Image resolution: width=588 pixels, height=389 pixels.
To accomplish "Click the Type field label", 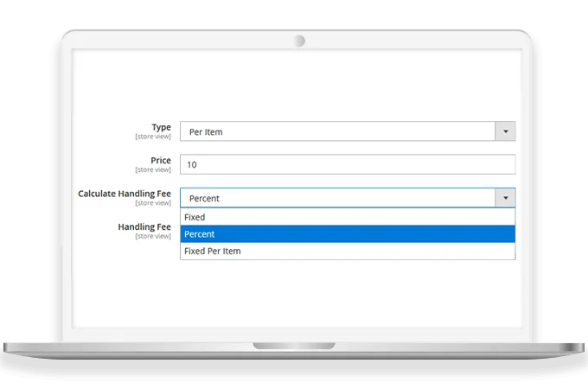I will (161, 127).
